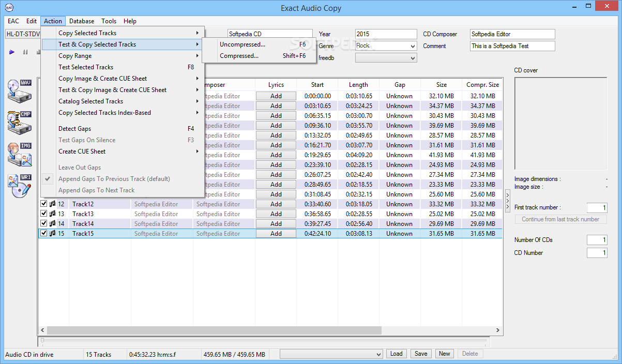Click Continue from last track number button
The image size is (622, 364).
click(x=560, y=219)
